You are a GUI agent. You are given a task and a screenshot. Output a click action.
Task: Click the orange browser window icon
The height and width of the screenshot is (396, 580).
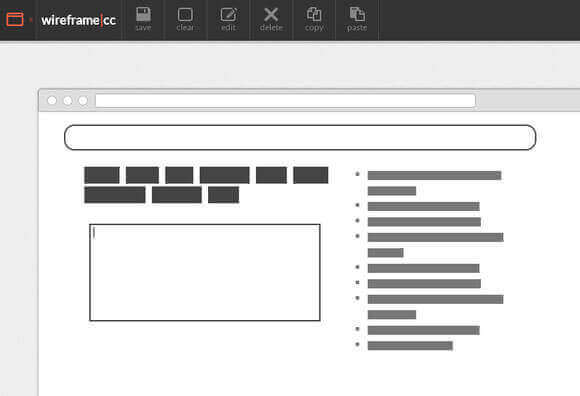click(15, 20)
